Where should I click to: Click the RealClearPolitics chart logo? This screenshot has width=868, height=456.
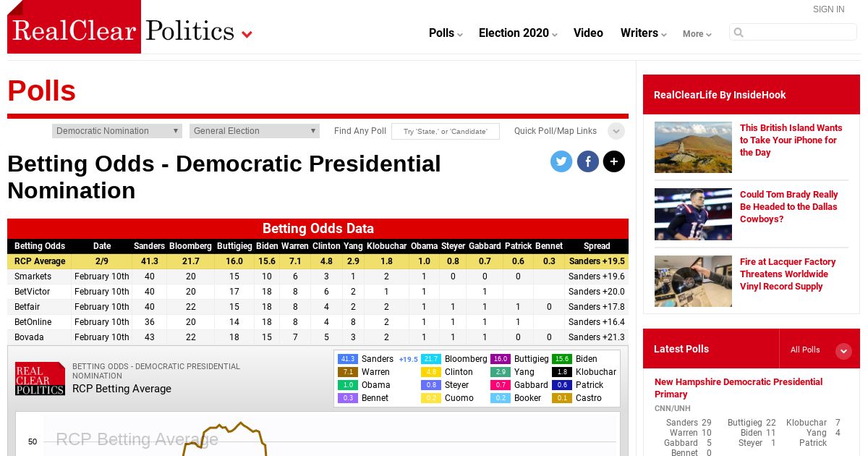pos(40,379)
